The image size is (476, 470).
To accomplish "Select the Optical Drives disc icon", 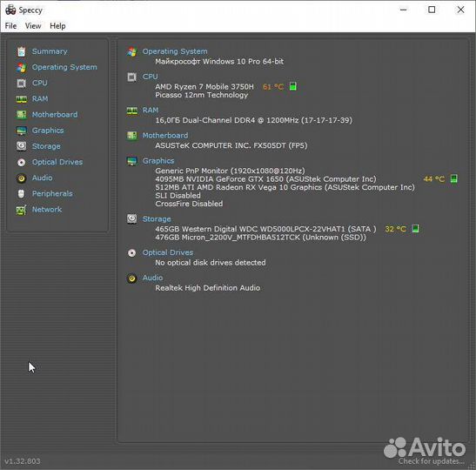I will click(21, 162).
